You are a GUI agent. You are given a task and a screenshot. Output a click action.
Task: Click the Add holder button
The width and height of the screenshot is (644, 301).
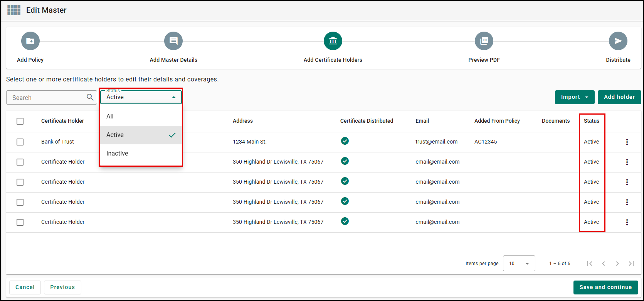click(619, 97)
